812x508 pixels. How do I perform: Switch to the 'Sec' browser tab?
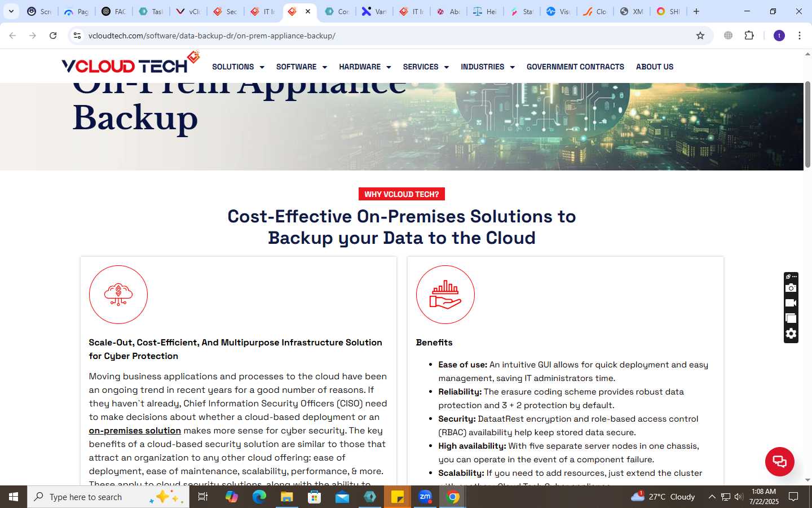click(x=226, y=11)
